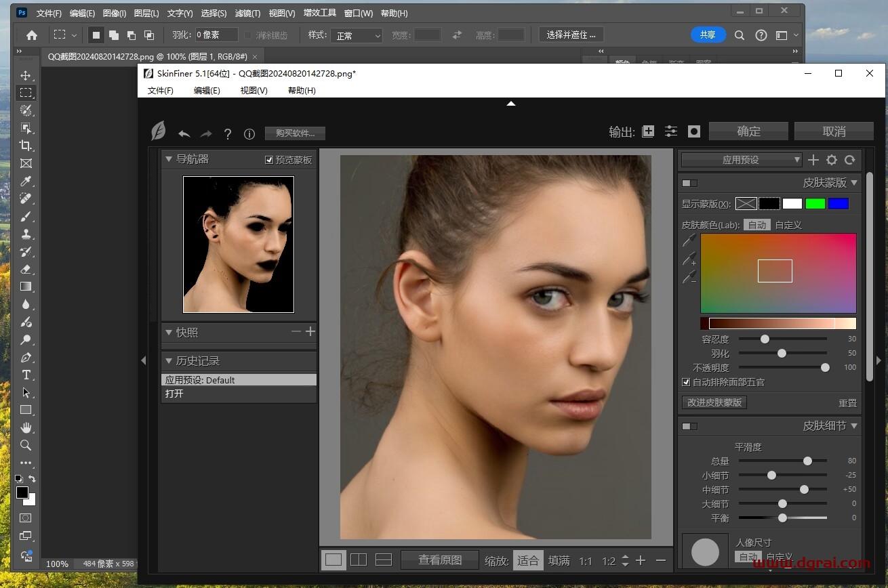Screen dimensions: 888x588
Task: Select the Type tool in Photoshop toolbar
Action: pos(26,375)
